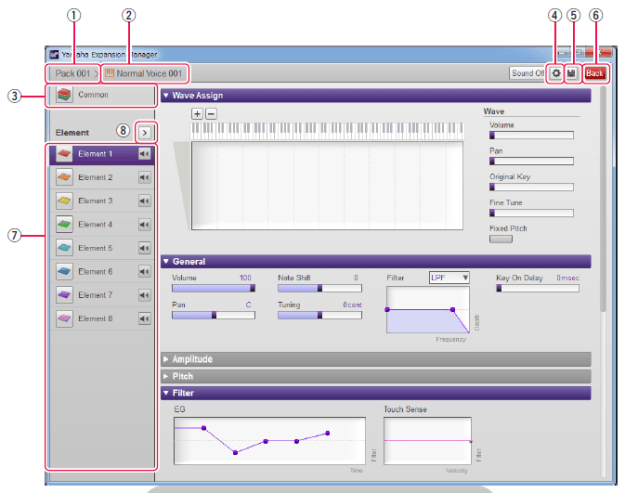Click the save disk icon
Screen dimensions: 625x493
(x=572, y=73)
